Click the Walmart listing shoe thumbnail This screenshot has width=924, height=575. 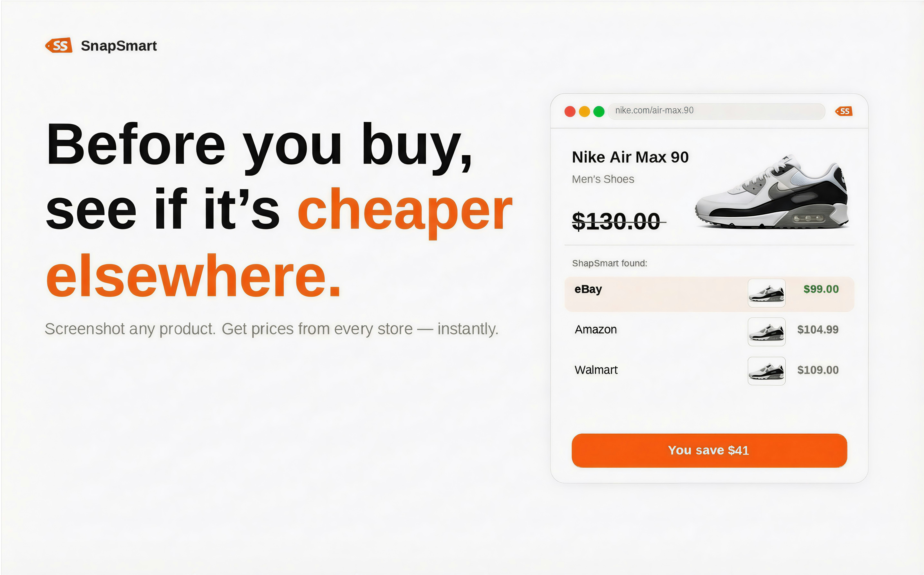point(766,371)
